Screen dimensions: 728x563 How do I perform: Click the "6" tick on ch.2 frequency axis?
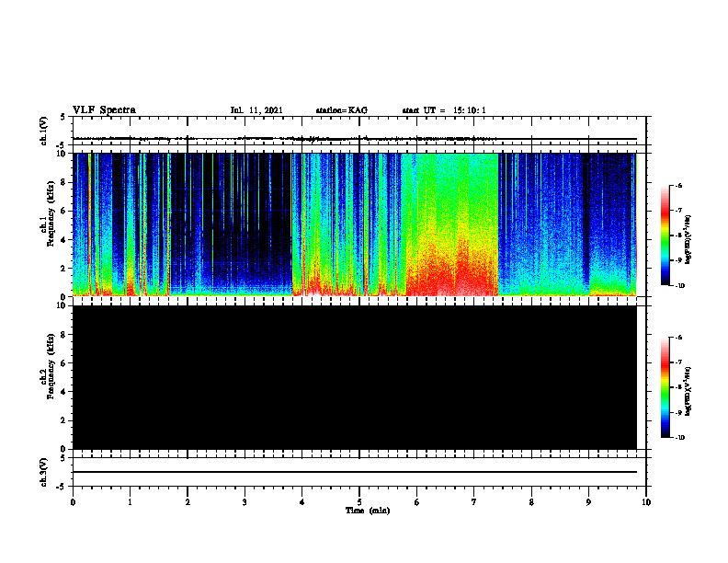(63, 363)
